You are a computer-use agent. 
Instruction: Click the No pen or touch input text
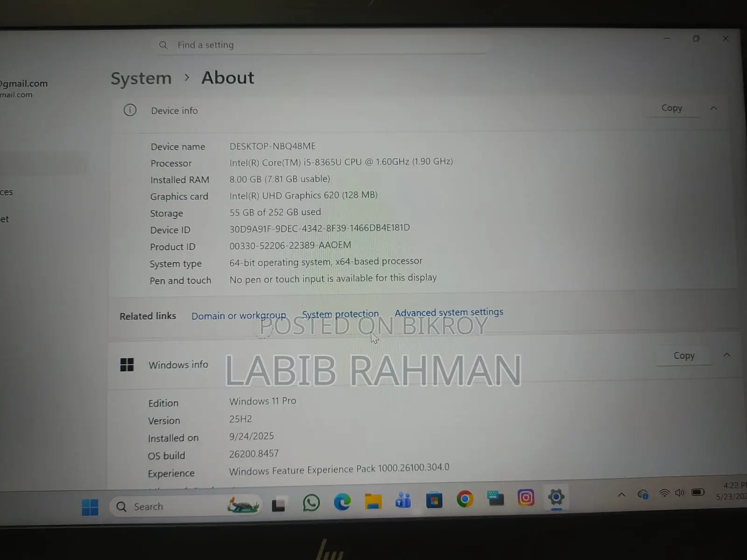(x=333, y=278)
